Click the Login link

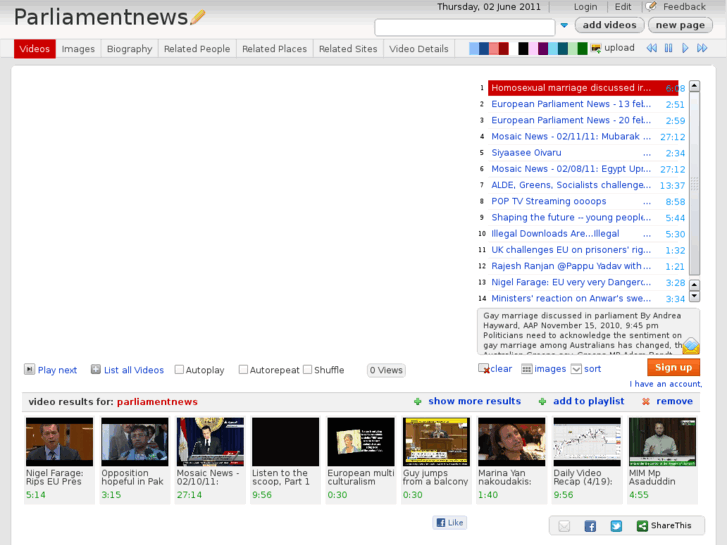[585, 6]
